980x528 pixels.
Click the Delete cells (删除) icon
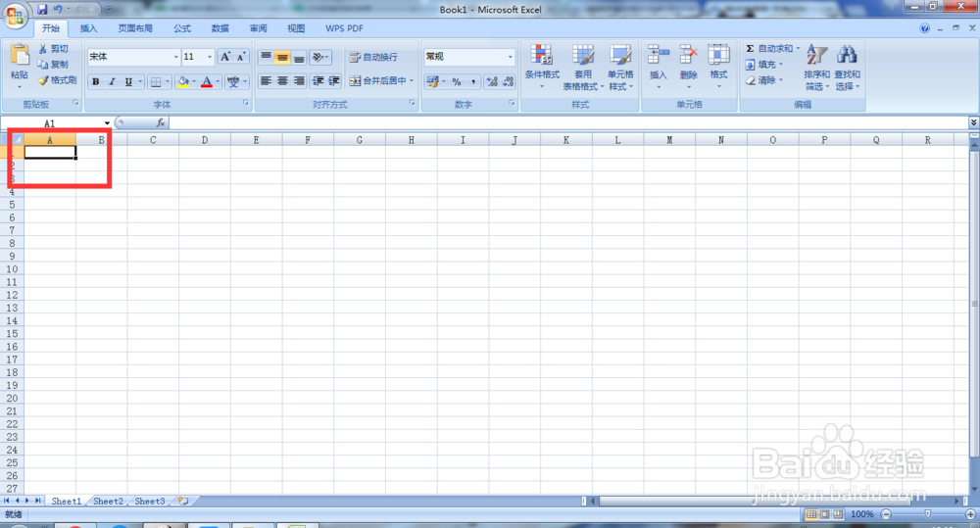pos(688,55)
